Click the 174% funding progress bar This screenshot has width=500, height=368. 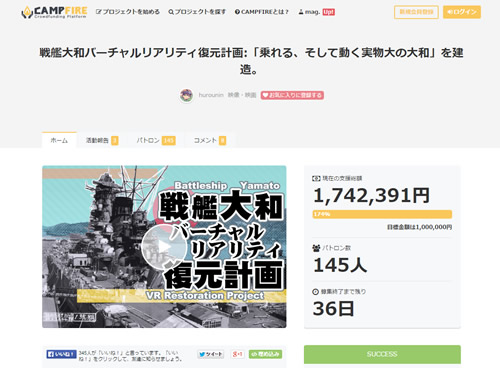point(382,214)
